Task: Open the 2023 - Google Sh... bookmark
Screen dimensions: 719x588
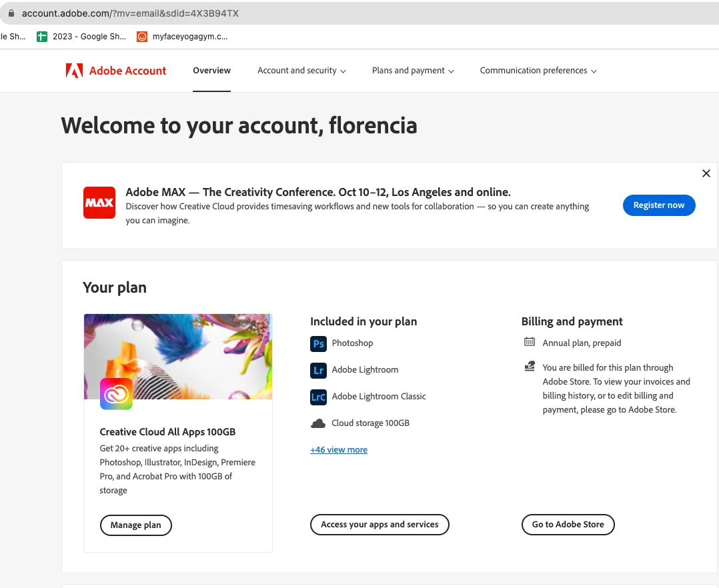Action: point(81,37)
